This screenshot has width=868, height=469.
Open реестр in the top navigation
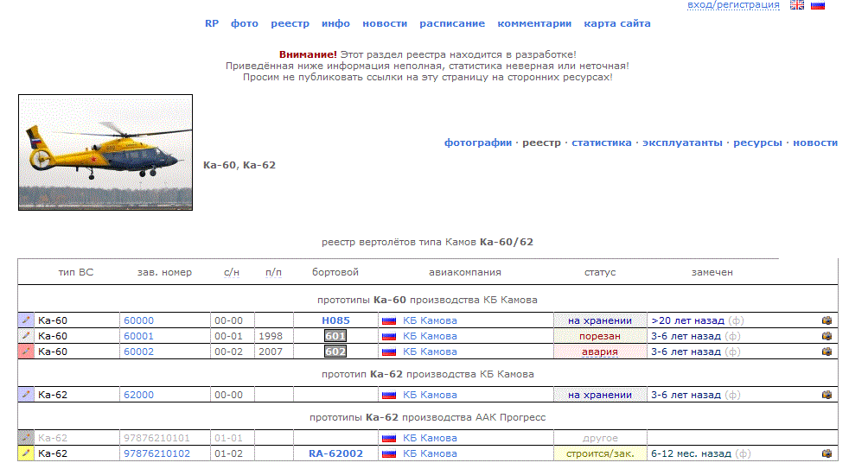tap(290, 23)
